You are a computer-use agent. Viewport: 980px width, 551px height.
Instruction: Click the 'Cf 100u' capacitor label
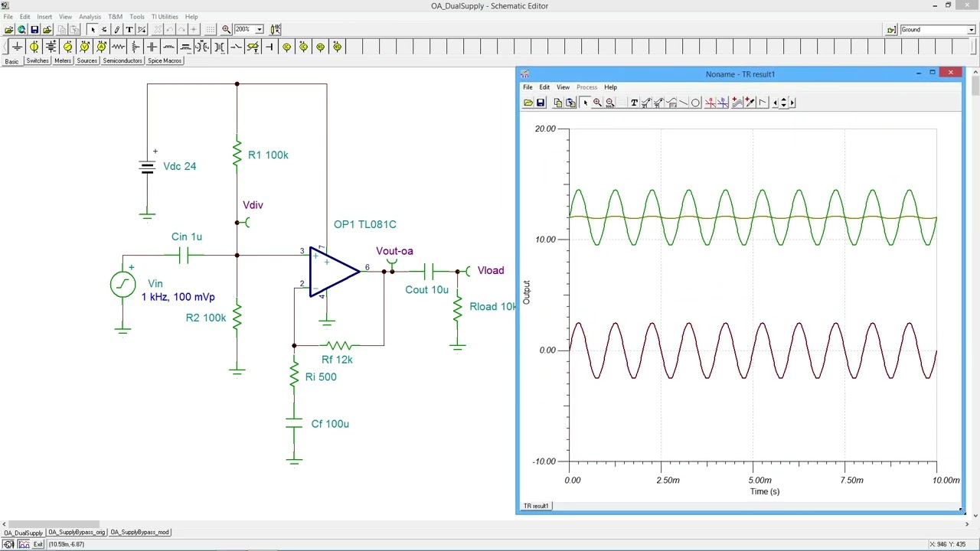coord(330,424)
